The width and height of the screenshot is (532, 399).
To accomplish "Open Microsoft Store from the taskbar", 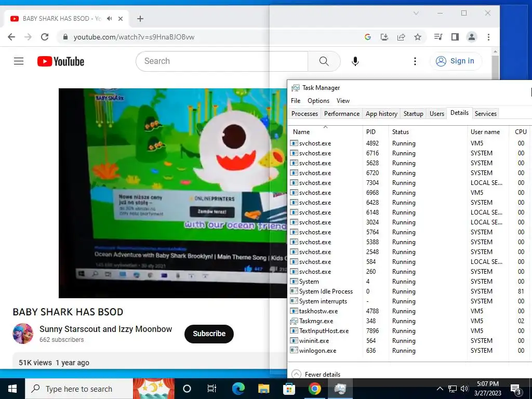I will pyautogui.click(x=289, y=389).
